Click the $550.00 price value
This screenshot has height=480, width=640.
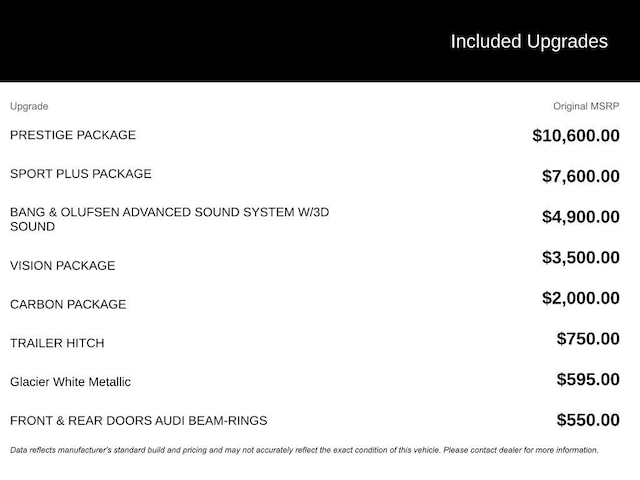(588, 420)
